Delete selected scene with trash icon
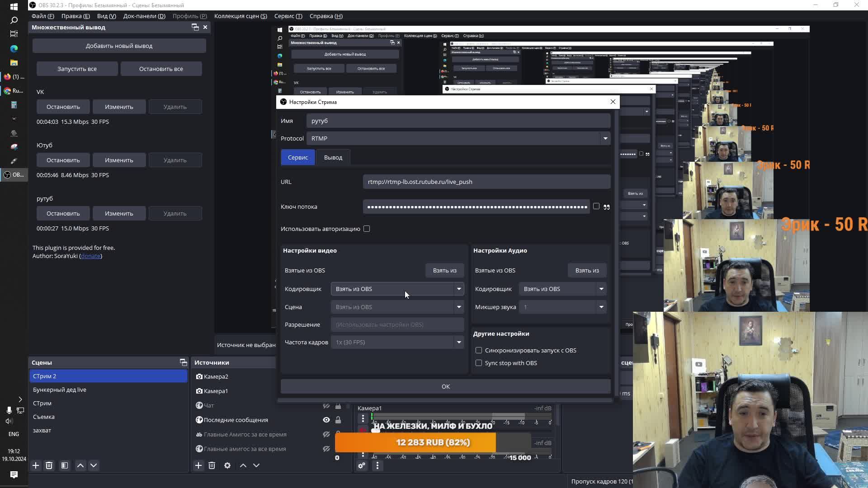Screen dimensions: 868x488 tap(49, 465)
